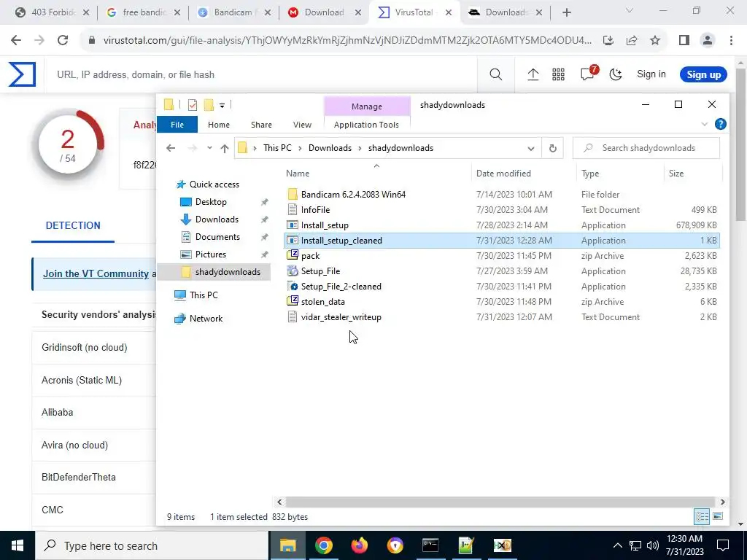
Task: Click This PC breadcrumb in address bar
Action: (277, 148)
